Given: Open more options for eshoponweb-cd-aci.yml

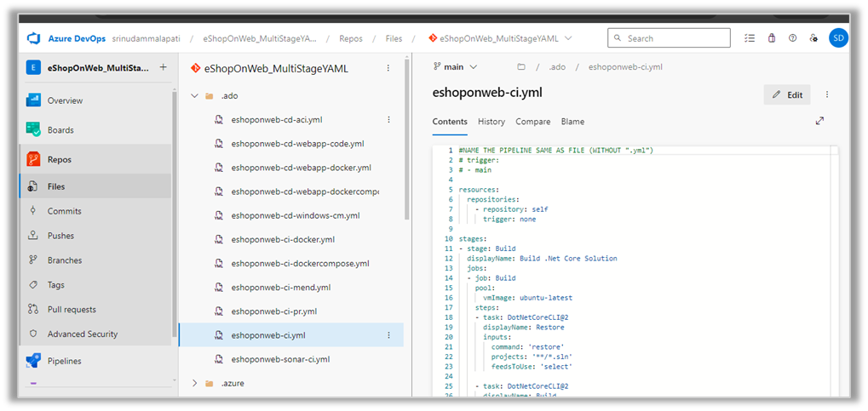Looking at the screenshot, I should coord(388,119).
